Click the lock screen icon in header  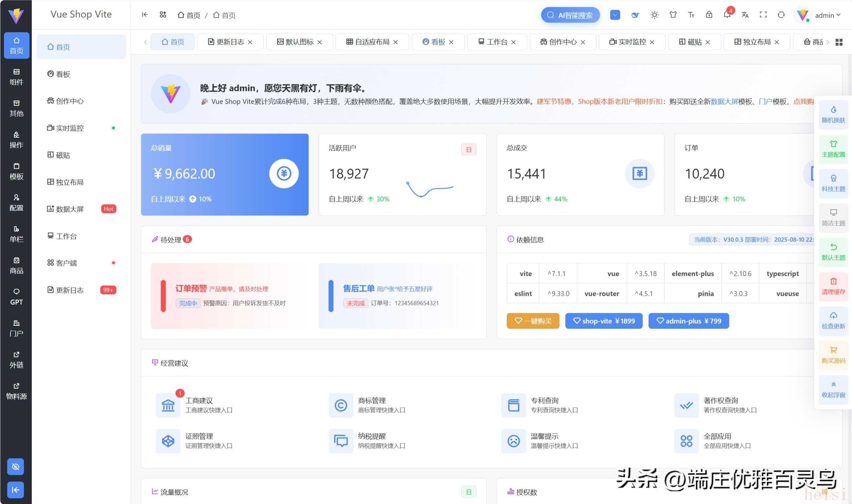pyautogui.click(x=709, y=15)
